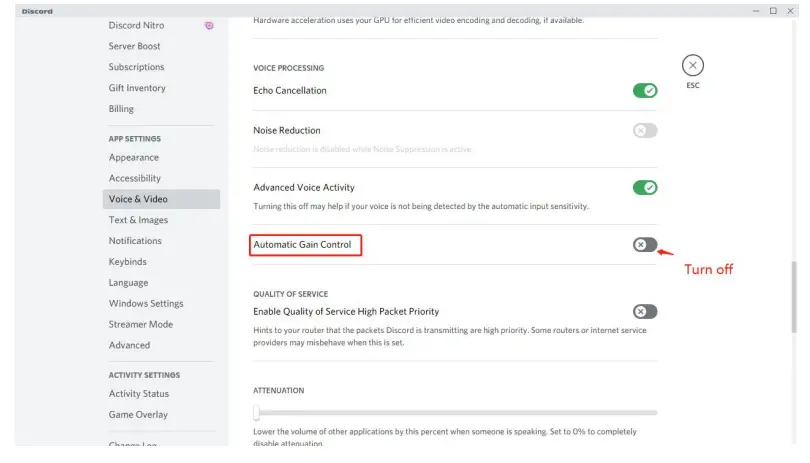
Task: Toggle Echo Cancellation off
Action: tap(645, 90)
